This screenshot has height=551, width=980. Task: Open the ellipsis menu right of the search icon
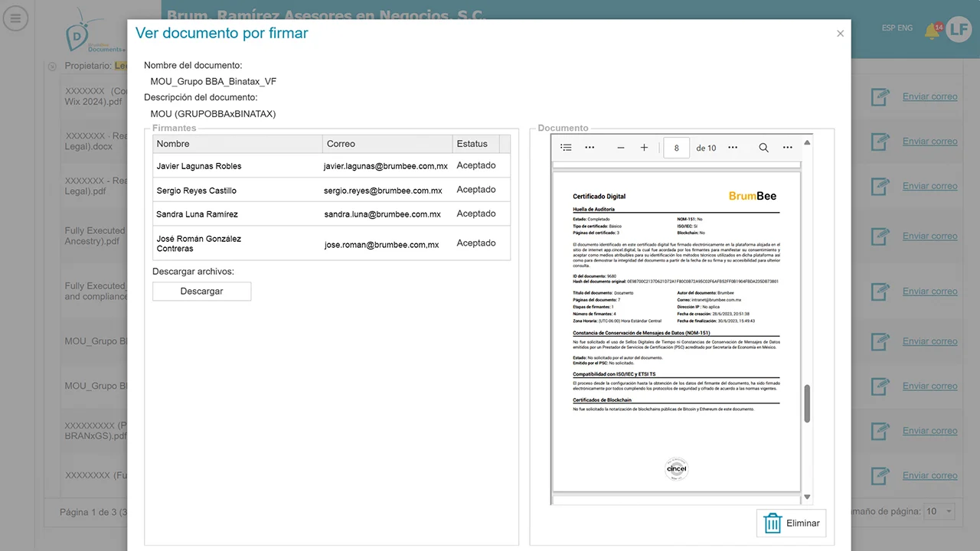pos(787,148)
